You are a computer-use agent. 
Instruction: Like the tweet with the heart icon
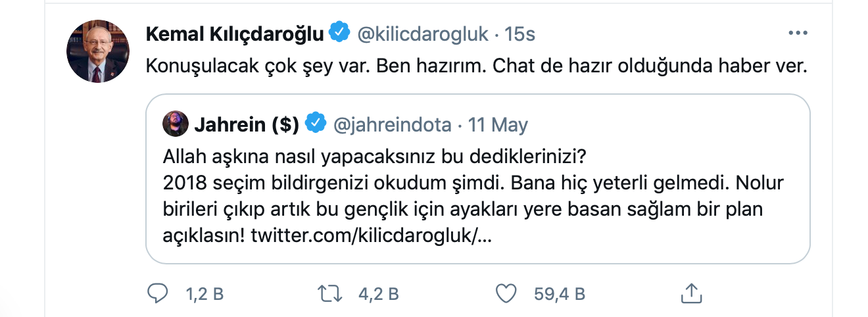(x=506, y=293)
